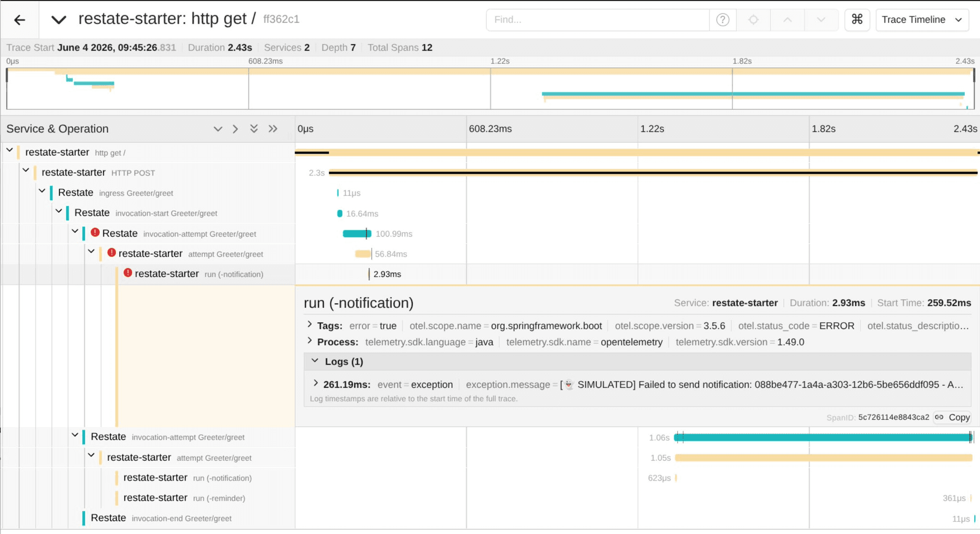Click the error icon on the errored attempt Greeter/greet span
980x534 pixels.
[111, 253]
